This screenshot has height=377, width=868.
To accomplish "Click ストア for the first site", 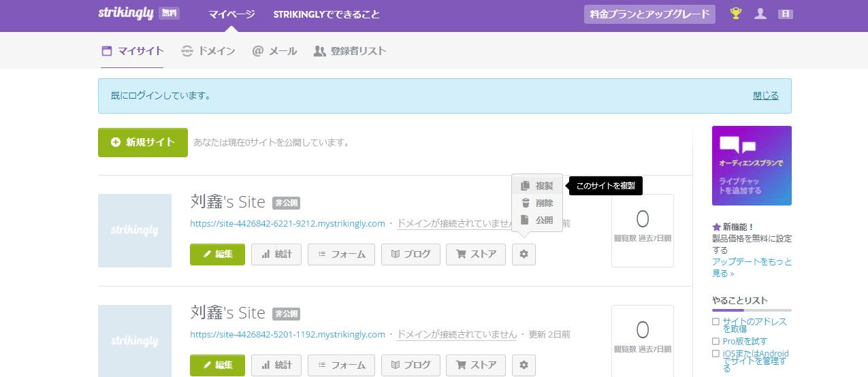I will click(476, 255).
